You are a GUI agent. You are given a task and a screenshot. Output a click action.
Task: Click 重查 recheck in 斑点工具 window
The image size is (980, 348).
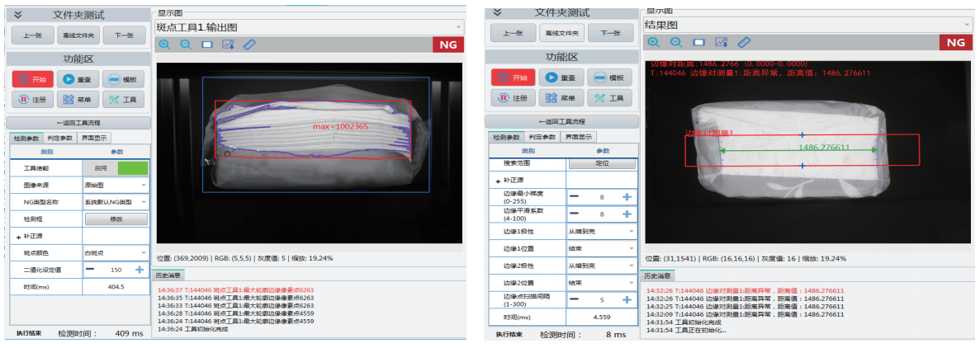tap(78, 79)
